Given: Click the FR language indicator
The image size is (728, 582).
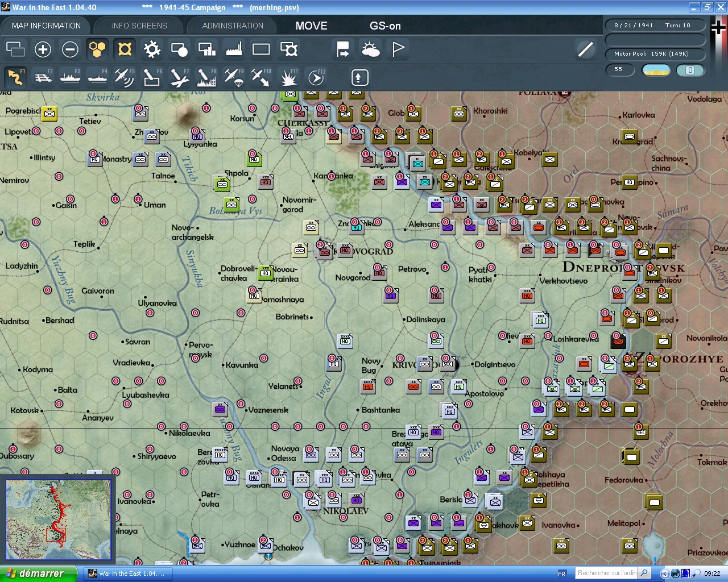Looking at the screenshot, I should pos(562,573).
